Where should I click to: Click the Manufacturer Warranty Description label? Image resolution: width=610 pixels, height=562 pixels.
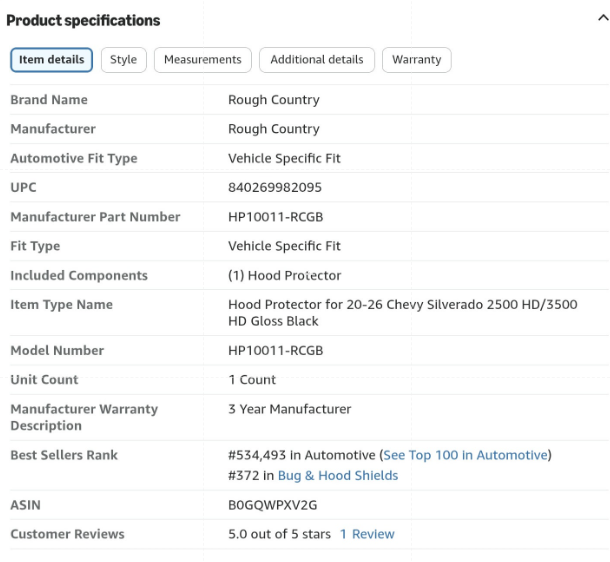(84, 417)
